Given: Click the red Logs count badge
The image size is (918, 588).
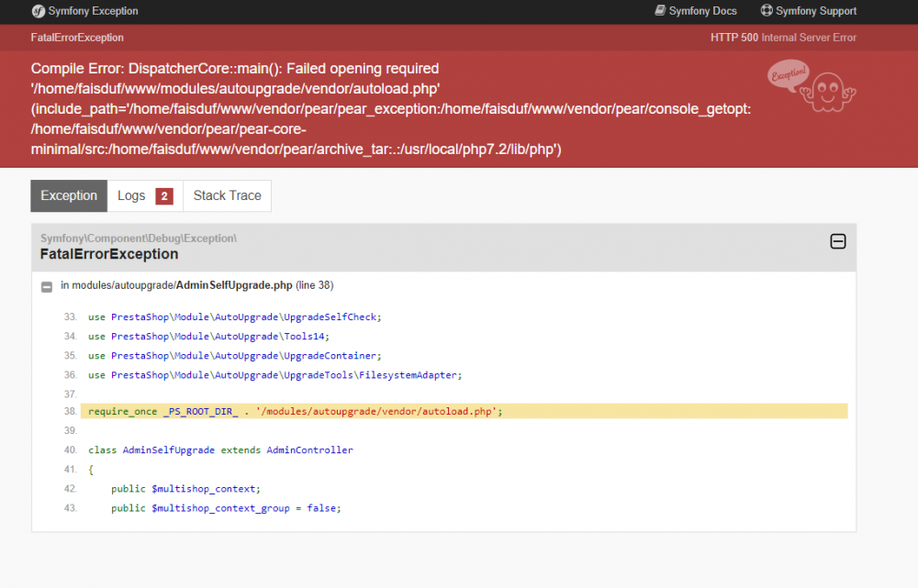Looking at the screenshot, I should (164, 196).
